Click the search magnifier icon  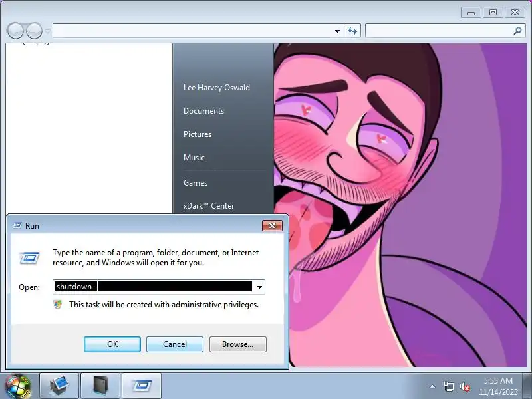pos(517,31)
